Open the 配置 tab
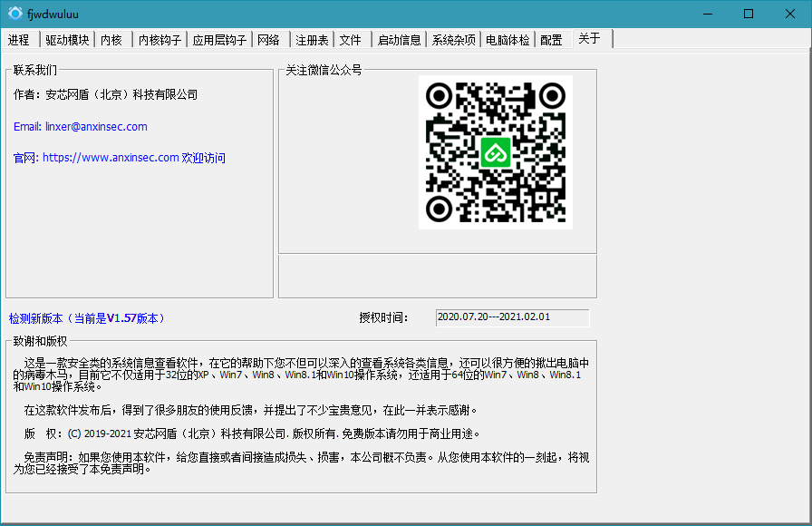Viewport: 812px width, 526px height. tap(551, 39)
